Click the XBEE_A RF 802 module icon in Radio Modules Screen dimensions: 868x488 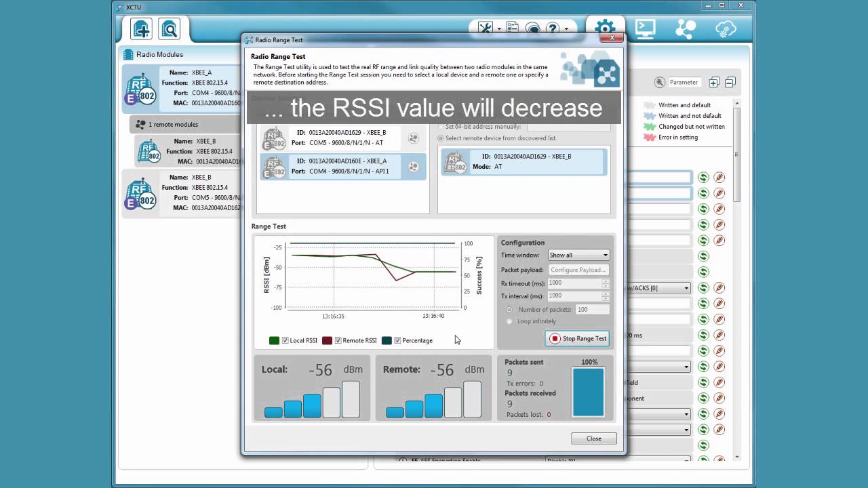(140, 89)
